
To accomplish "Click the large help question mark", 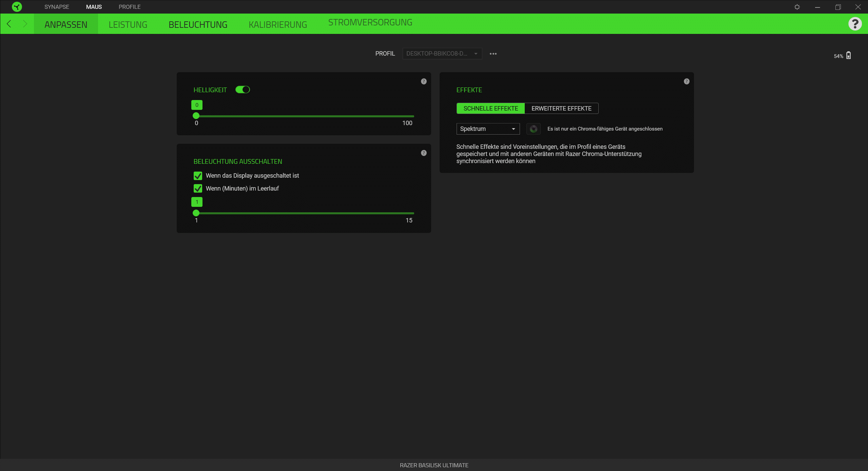I will coord(855,24).
